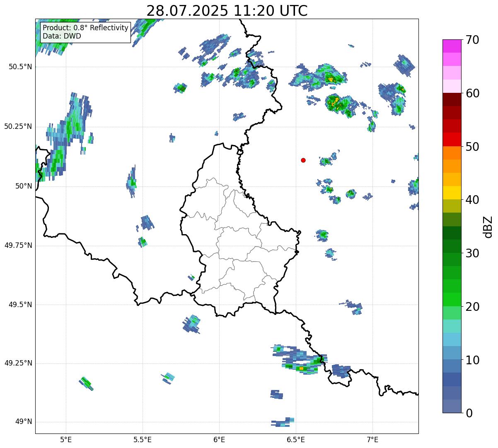Click the yellow colorbar segment at 40
The width and height of the screenshot is (498, 448).
pos(452,193)
